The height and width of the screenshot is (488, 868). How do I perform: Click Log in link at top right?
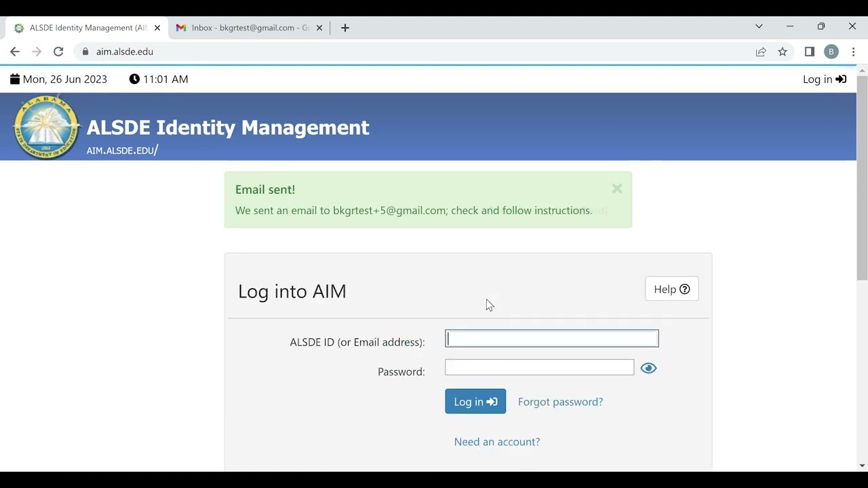pyautogui.click(x=825, y=79)
